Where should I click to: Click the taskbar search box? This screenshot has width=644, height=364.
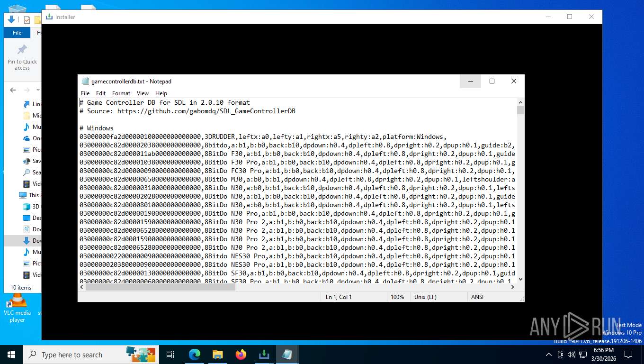(x=91, y=355)
